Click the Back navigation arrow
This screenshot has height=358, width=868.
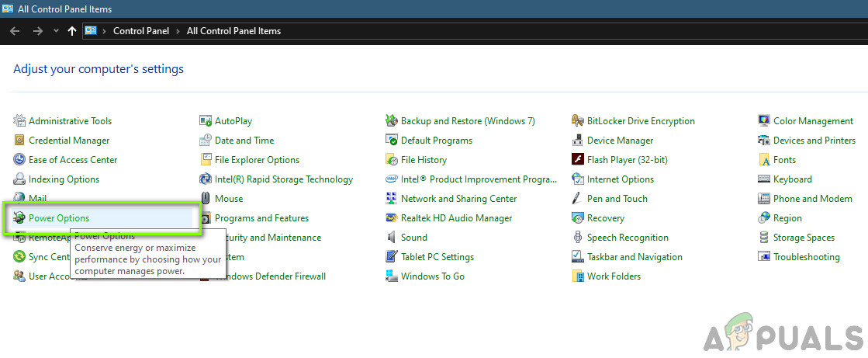pos(15,31)
